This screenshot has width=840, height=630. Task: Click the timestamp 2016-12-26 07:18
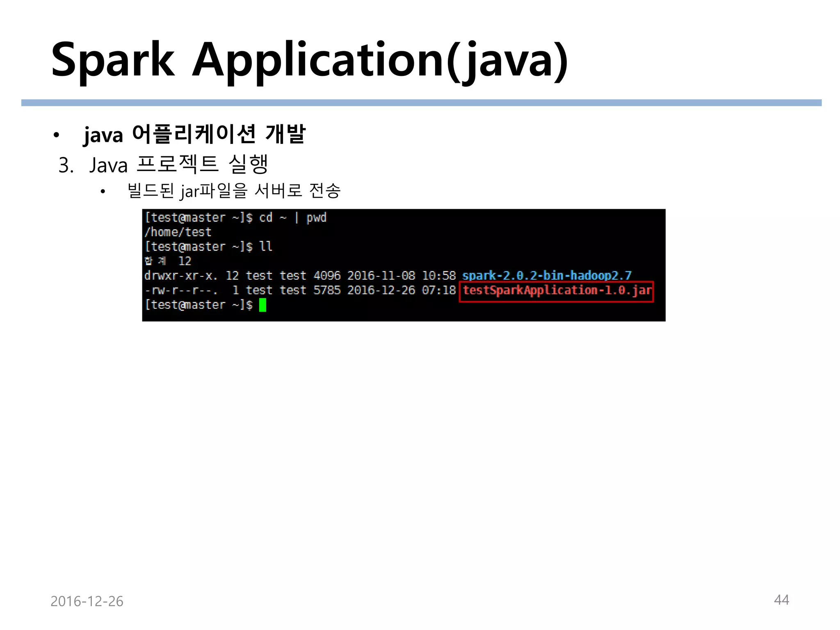point(402,290)
